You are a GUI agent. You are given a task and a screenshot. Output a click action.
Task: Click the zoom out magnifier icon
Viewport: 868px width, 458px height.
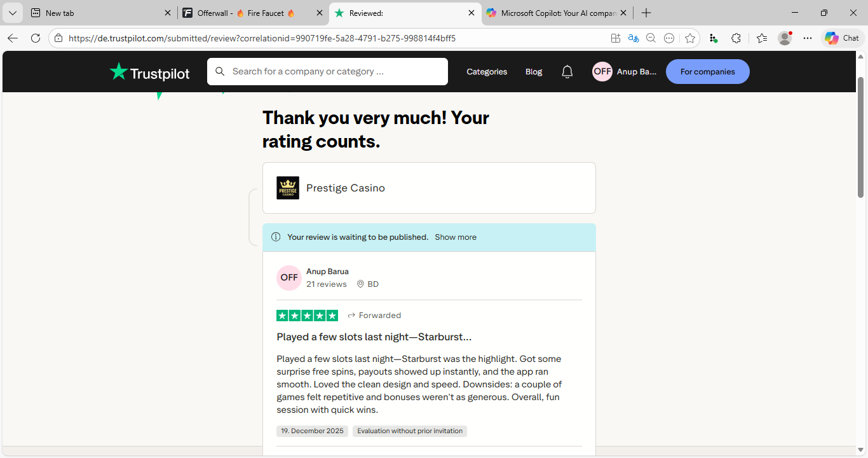(x=651, y=38)
